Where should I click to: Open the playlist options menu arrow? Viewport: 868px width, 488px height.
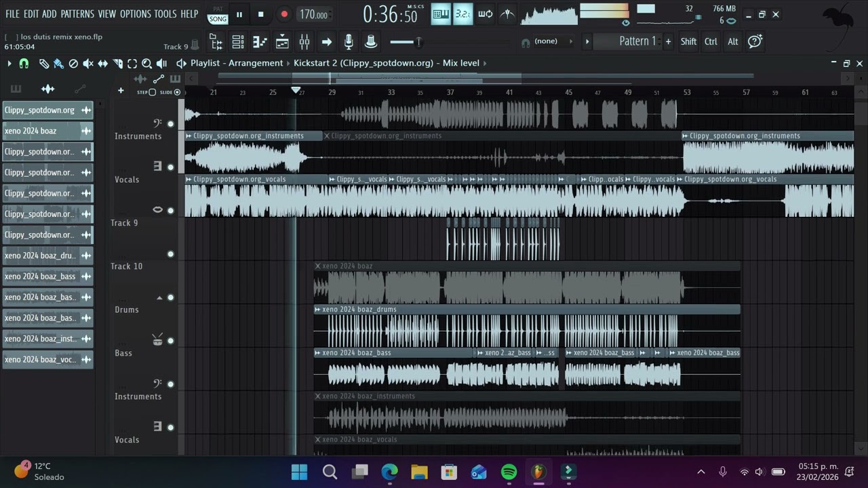[9, 63]
